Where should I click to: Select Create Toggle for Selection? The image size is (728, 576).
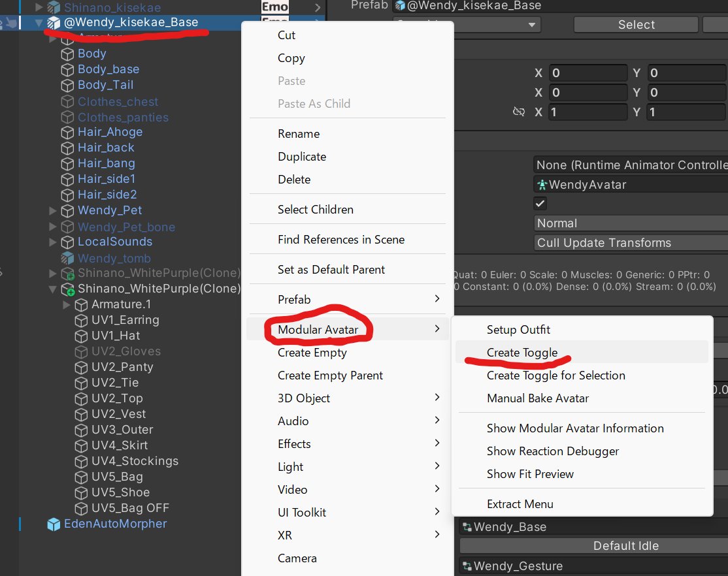point(582,375)
